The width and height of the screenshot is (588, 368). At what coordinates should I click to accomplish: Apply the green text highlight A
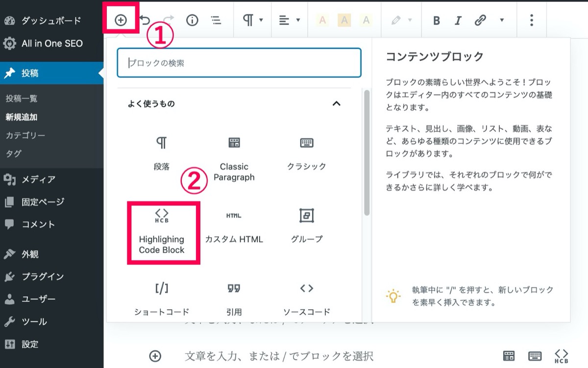click(367, 20)
